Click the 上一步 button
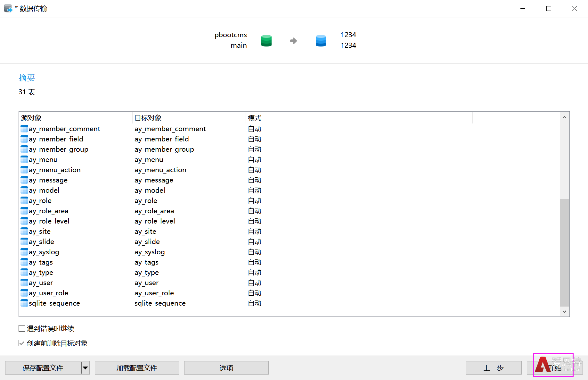 pyautogui.click(x=494, y=368)
